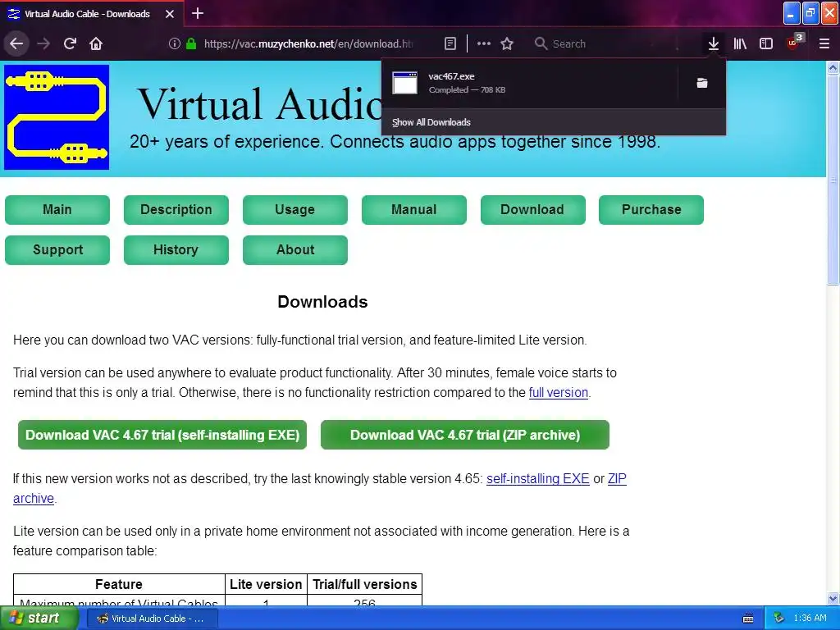Open the About page
Screen dimensions: 840x630
295,249
